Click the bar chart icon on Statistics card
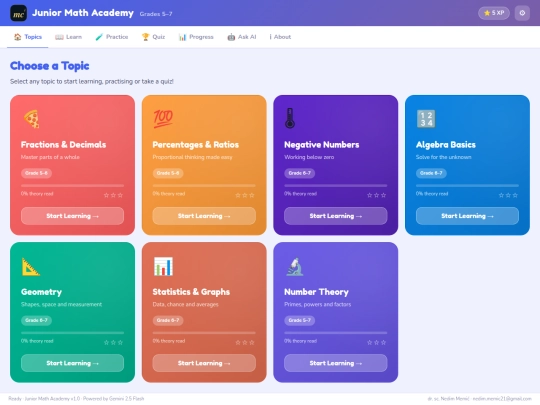Image resolution: width=540 pixels, height=405 pixels. coord(163,267)
